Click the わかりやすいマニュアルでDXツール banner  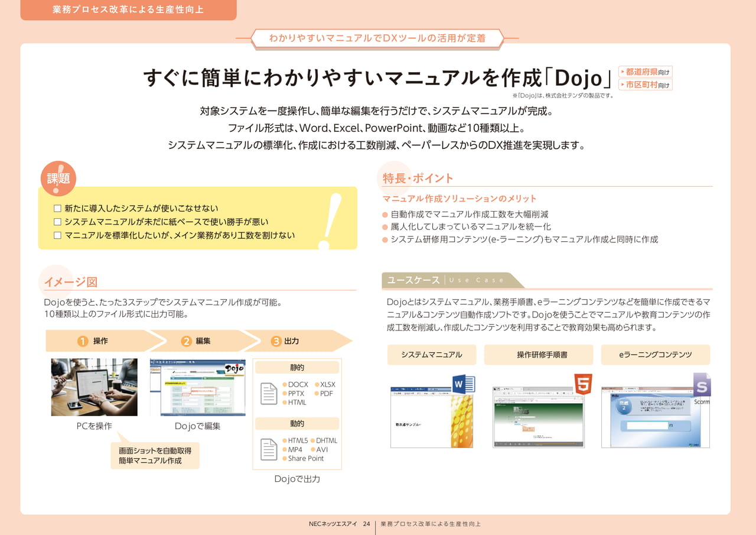(x=377, y=38)
